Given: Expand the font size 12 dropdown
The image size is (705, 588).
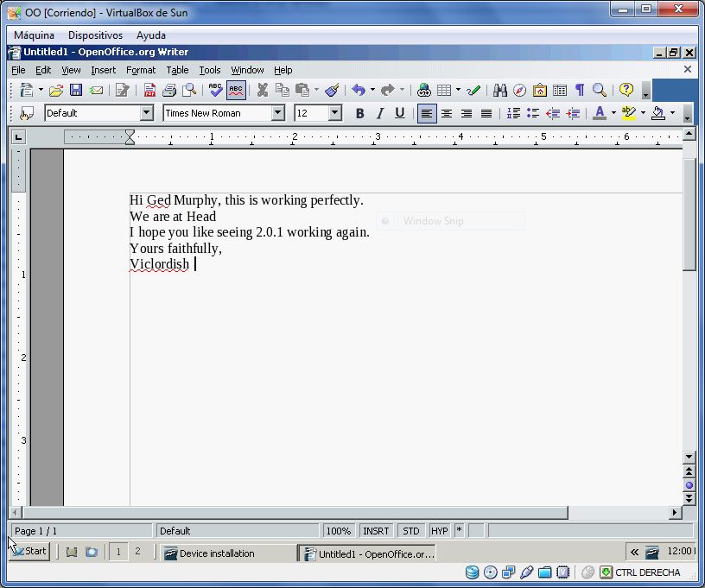Looking at the screenshot, I should click(x=334, y=113).
